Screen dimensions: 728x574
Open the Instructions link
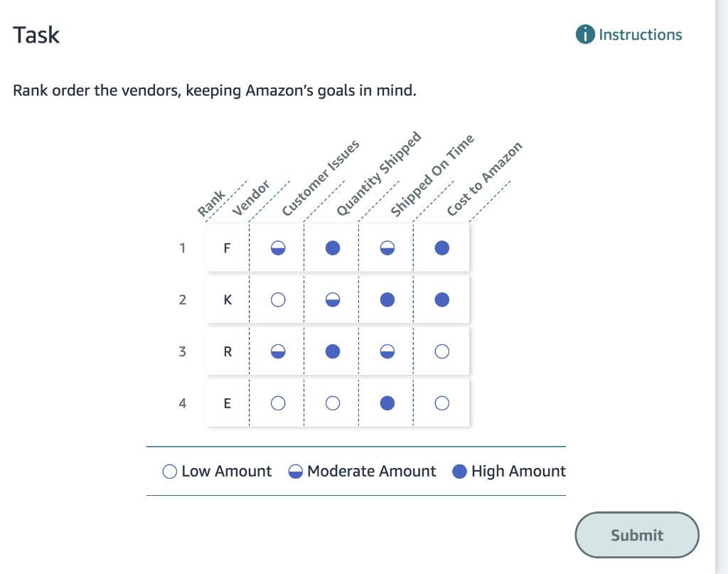[639, 33]
